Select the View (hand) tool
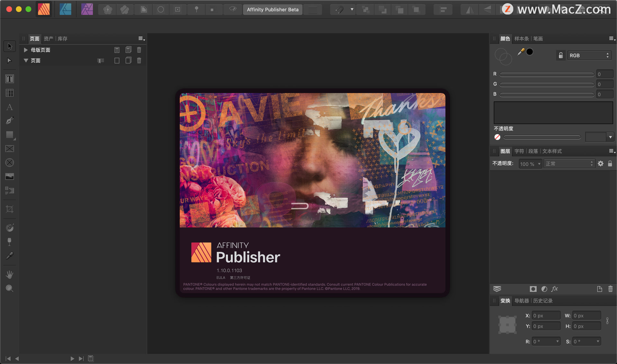Viewport: 617px width, 364px height. tap(10, 274)
